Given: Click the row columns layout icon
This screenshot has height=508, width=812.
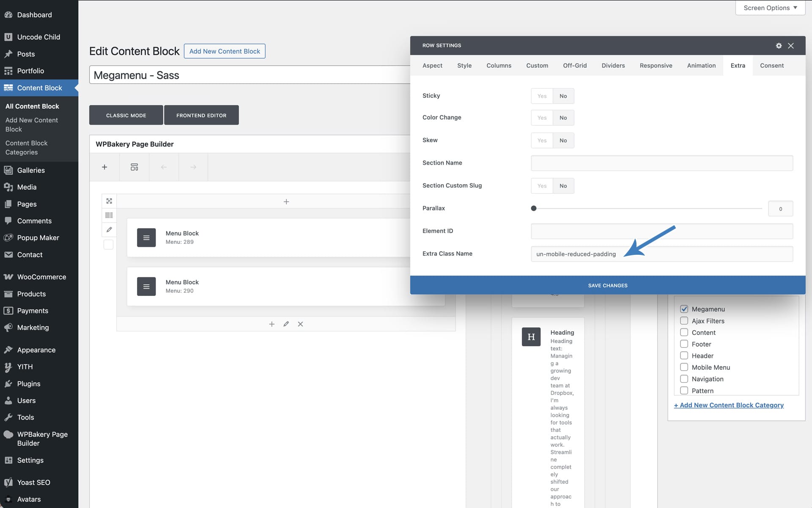Looking at the screenshot, I should (x=109, y=215).
